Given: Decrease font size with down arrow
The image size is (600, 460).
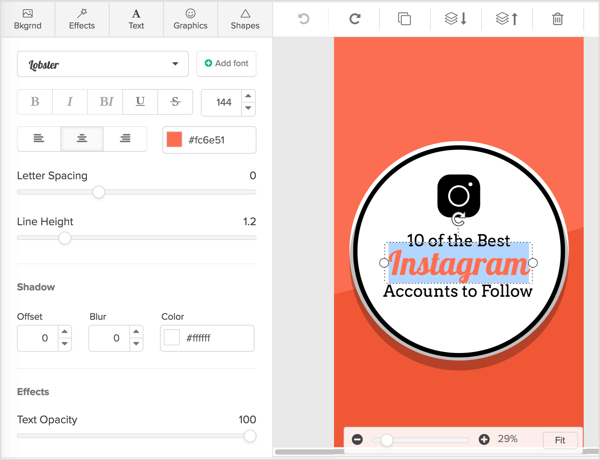Looking at the screenshot, I should point(248,109).
